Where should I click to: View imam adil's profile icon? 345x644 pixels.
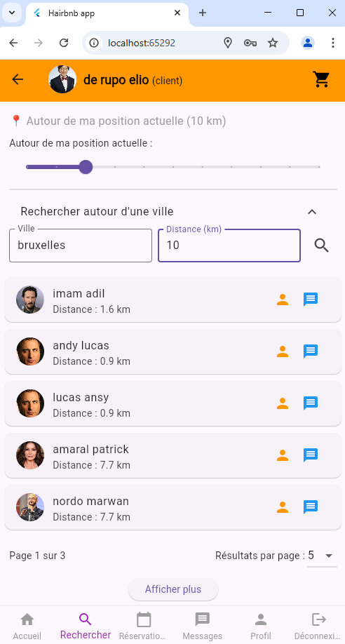(x=282, y=300)
